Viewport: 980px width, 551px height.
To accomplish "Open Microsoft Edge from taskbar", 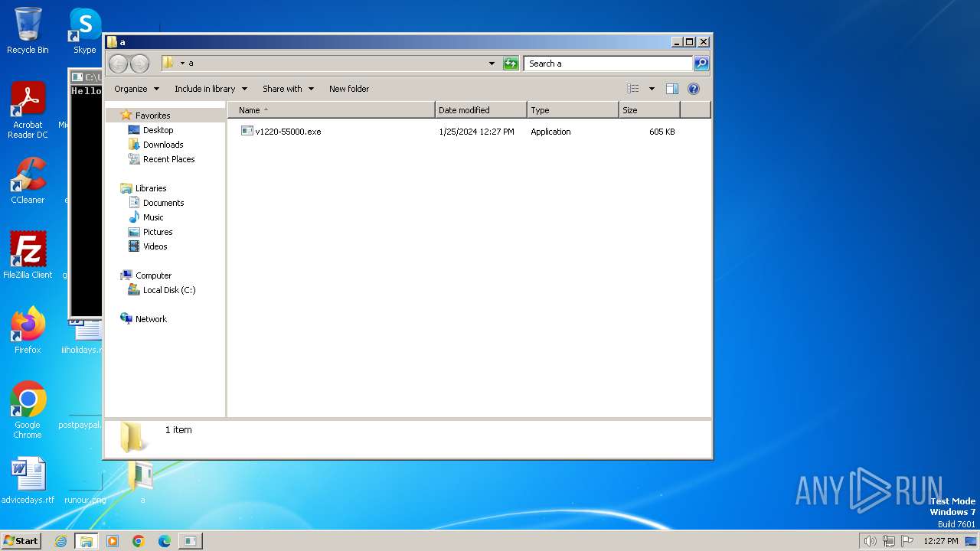I will click(x=165, y=541).
